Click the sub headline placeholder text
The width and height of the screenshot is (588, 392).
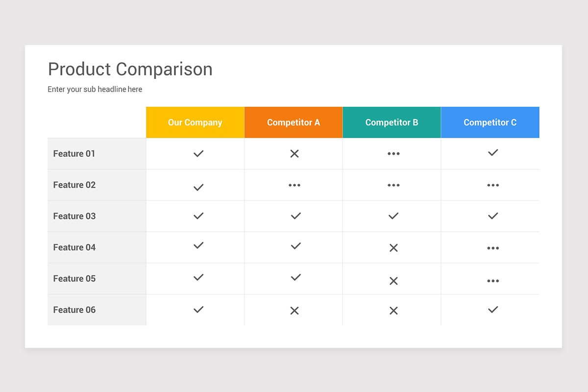[x=95, y=89]
